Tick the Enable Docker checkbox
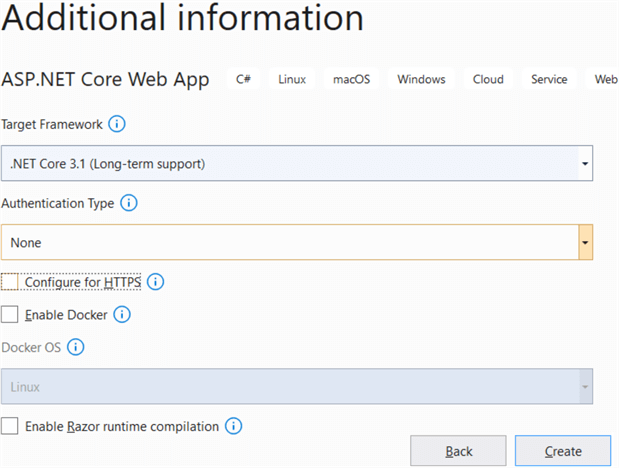Viewport: 619px width, 468px height. 9,315
